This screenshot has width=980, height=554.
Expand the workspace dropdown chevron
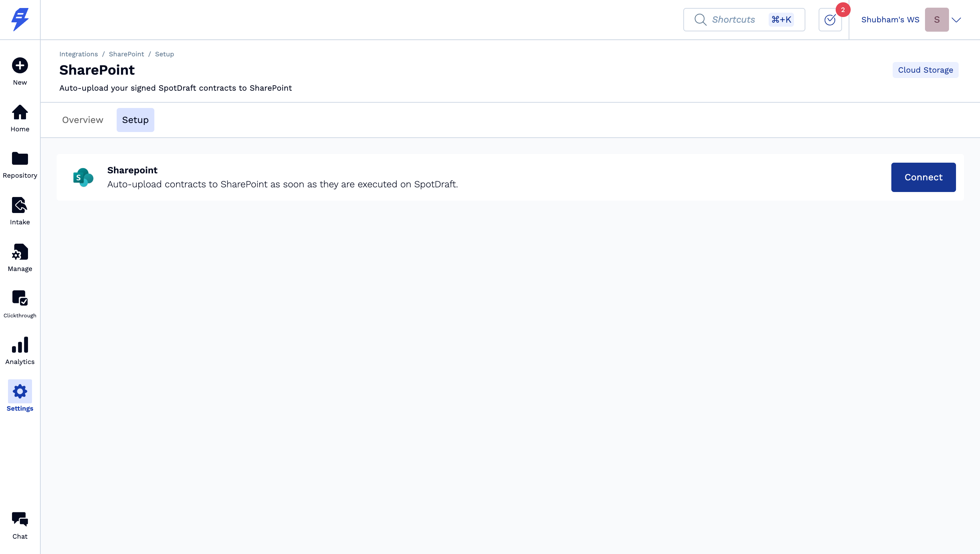click(956, 20)
